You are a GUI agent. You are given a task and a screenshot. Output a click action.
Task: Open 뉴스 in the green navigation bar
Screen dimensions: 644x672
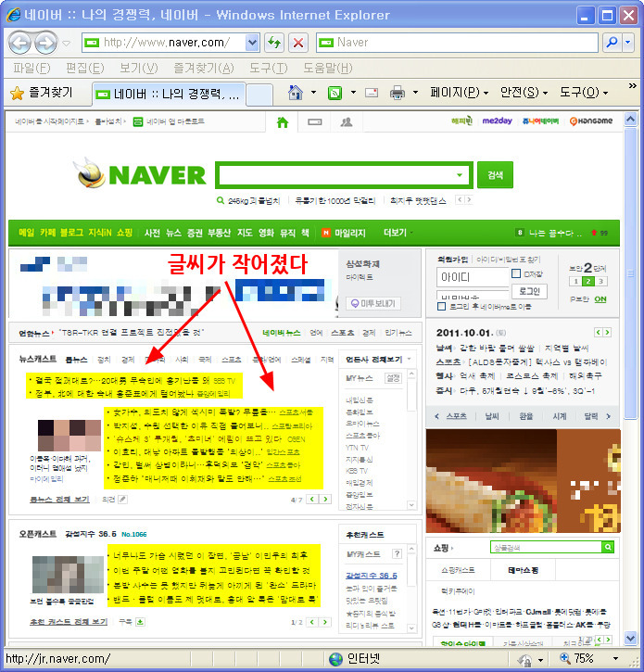[173, 233]
